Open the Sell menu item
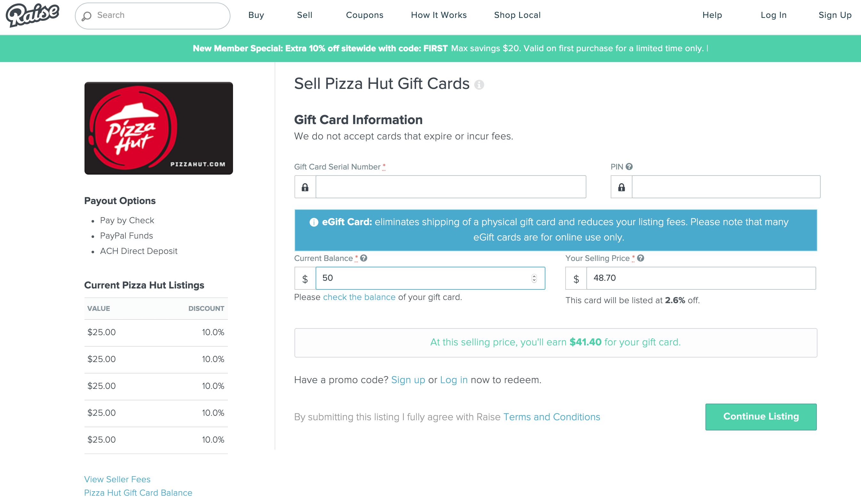 click(304, 15)
